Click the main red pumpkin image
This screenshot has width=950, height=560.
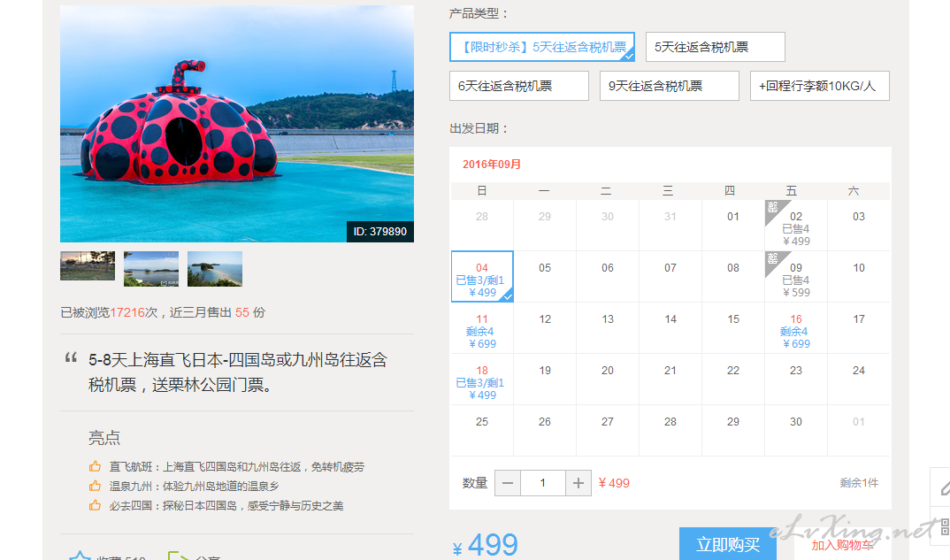point(237,124)
